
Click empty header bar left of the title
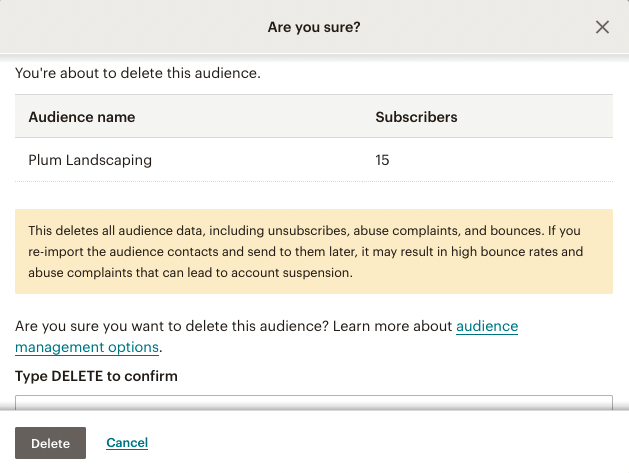120,28
